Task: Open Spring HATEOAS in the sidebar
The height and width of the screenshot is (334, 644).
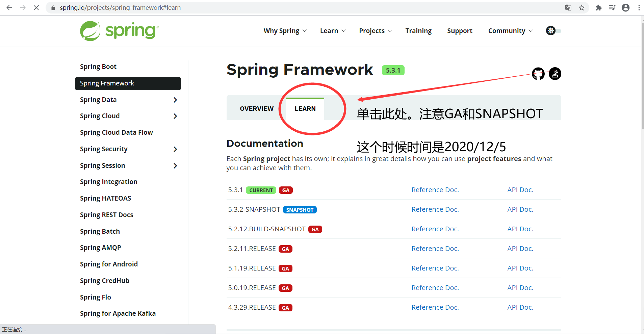Action: tap(105, 198)
